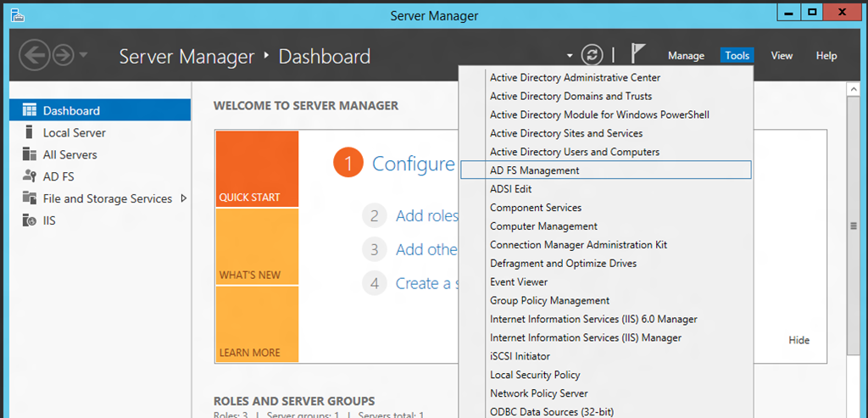The height and width of the screenshot is (418, 868).
Task: Open Active Directory Module for Windows PowerShell
Action: point(606,114)
